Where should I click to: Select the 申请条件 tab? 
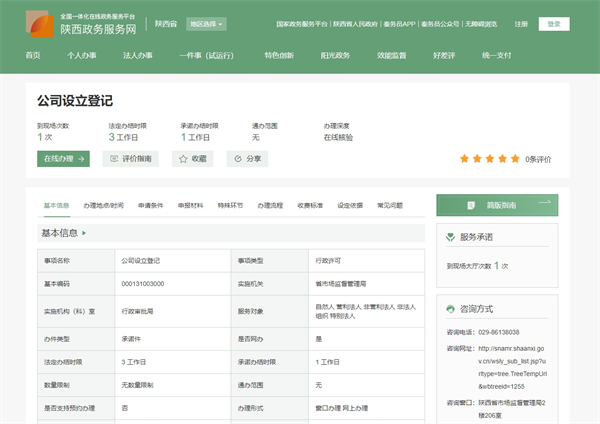[x=150, y=205]
